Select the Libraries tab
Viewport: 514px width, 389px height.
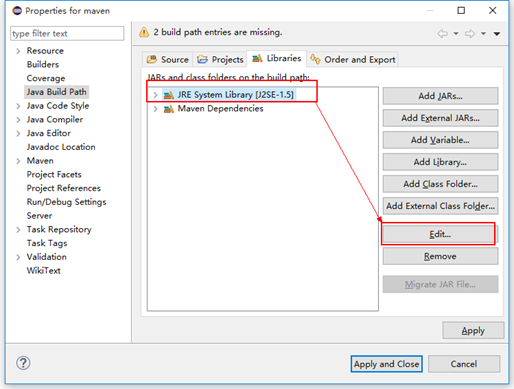coord(276,58)
